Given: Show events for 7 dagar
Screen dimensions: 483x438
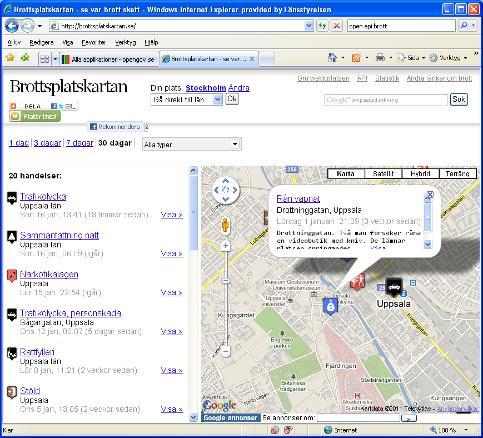Looking at the screenshot, I should [80, 143].
